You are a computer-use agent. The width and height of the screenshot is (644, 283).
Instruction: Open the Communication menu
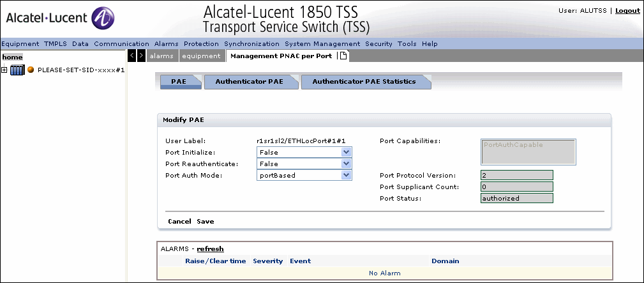[121, 43]
